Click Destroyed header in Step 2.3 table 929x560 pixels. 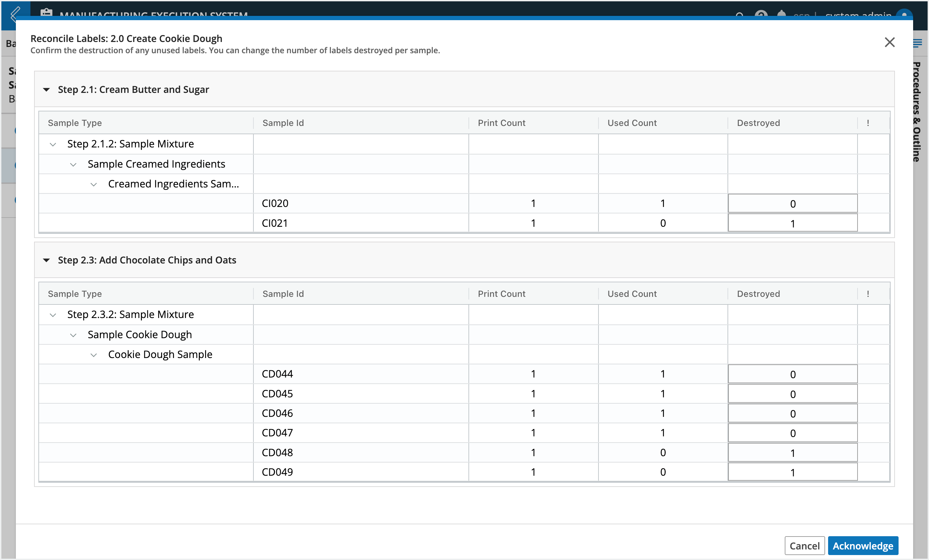(758, 294)
